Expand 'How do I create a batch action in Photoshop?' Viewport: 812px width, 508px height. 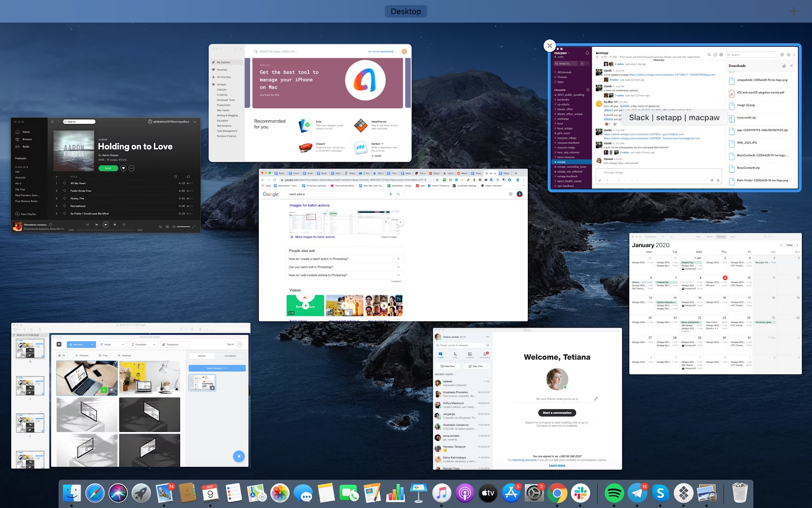tap(345, 259)
